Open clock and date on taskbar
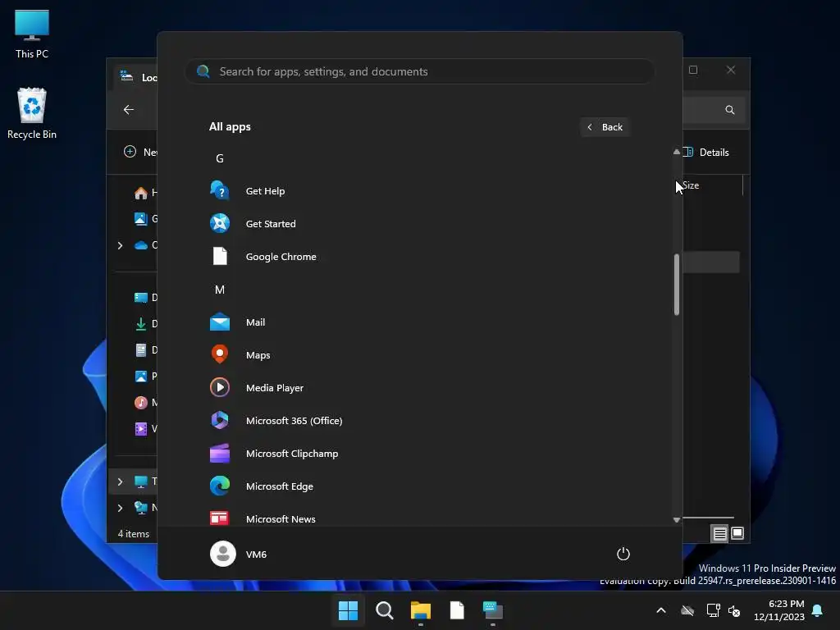840x630 pixels. click(x=779, y=610)
